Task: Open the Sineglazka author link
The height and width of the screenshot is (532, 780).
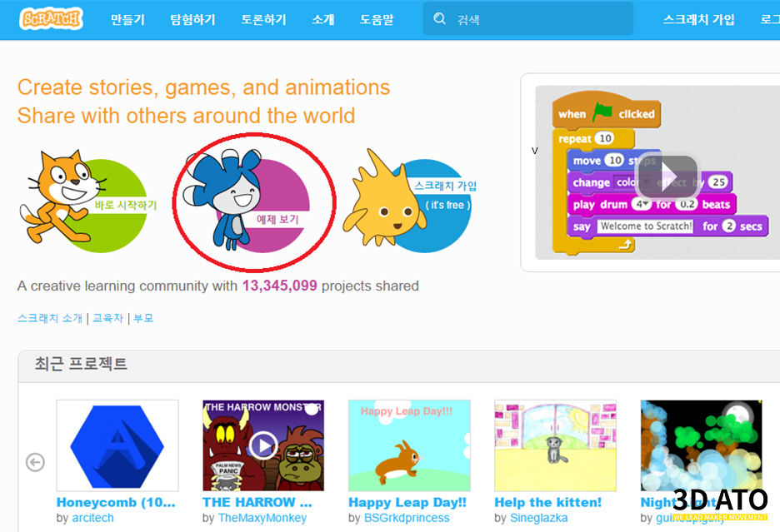Action: 538,518
